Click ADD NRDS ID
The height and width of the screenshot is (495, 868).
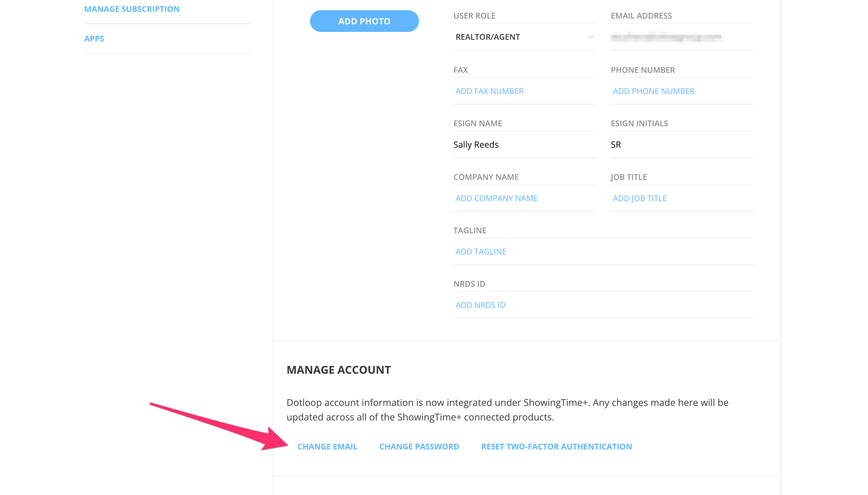point(480,305)
